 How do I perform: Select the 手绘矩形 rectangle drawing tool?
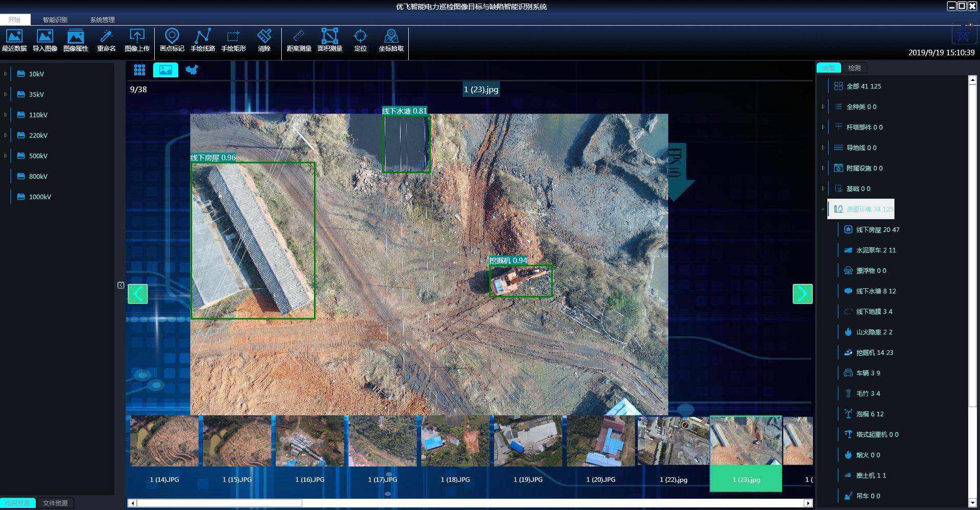tap(234, 40)
